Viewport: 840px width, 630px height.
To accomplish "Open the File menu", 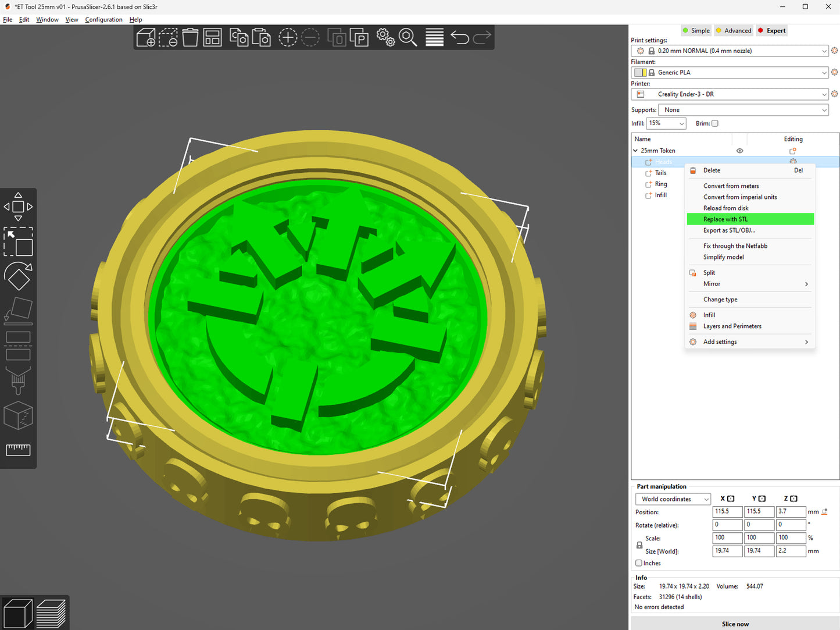I will (x=8, y=20).
